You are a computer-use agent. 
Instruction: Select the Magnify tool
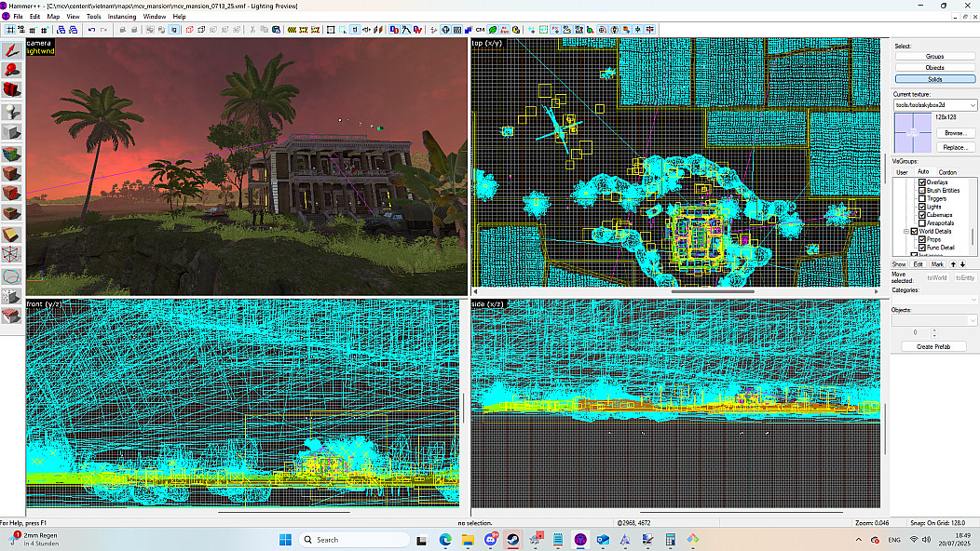tap(12, 70)
